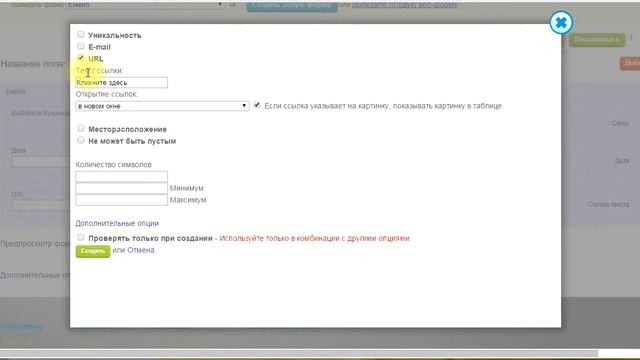Enable the Месторасположение checkbox

(81, 129)
